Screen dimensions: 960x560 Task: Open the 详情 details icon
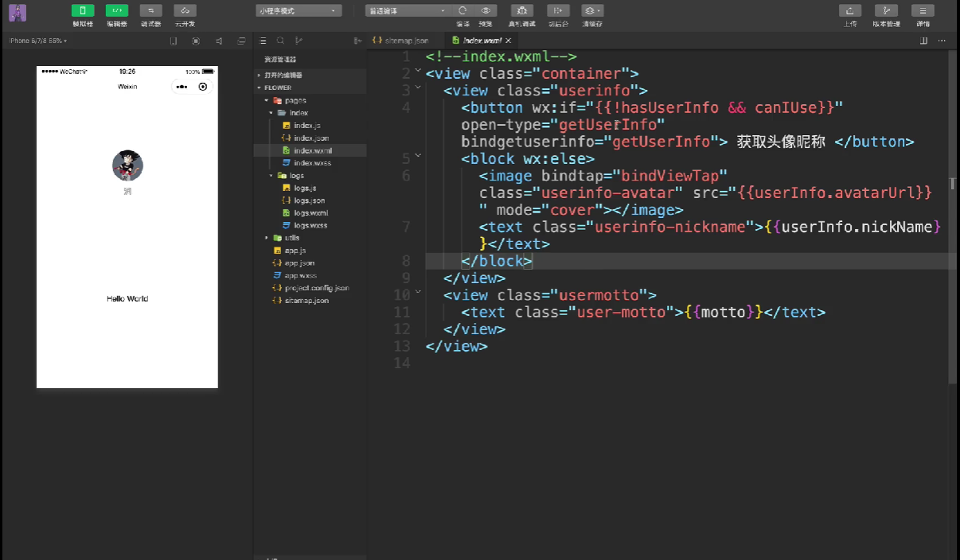click(x=923, y=10)
